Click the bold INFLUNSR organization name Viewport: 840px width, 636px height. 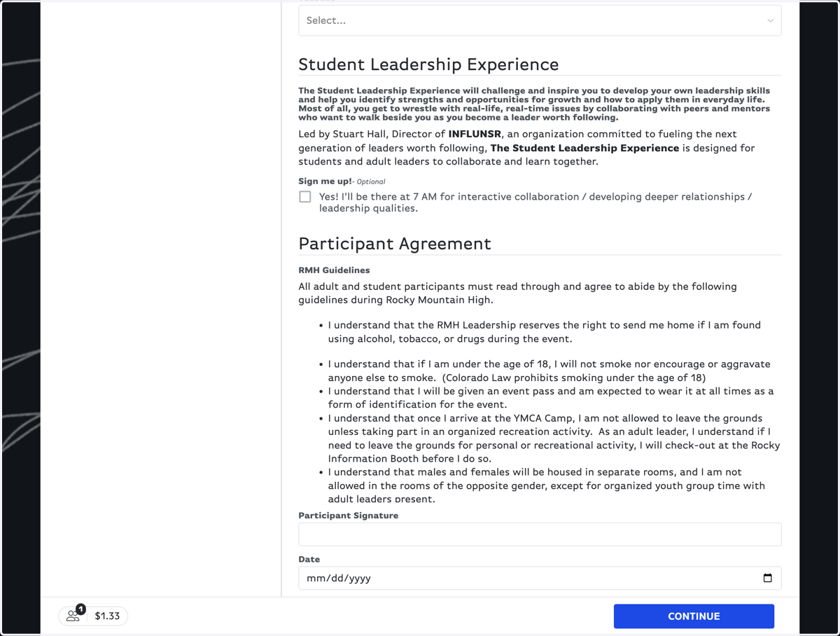475,134
